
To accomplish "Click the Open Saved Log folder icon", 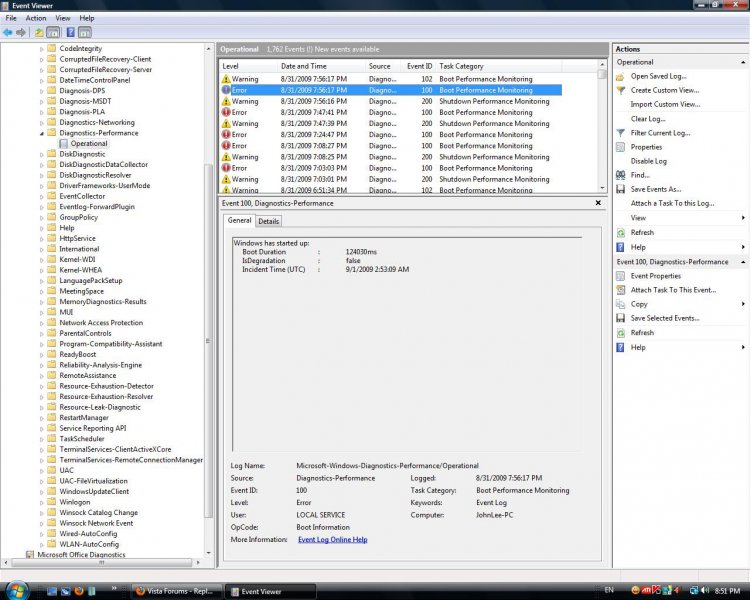I will (621, 76).
